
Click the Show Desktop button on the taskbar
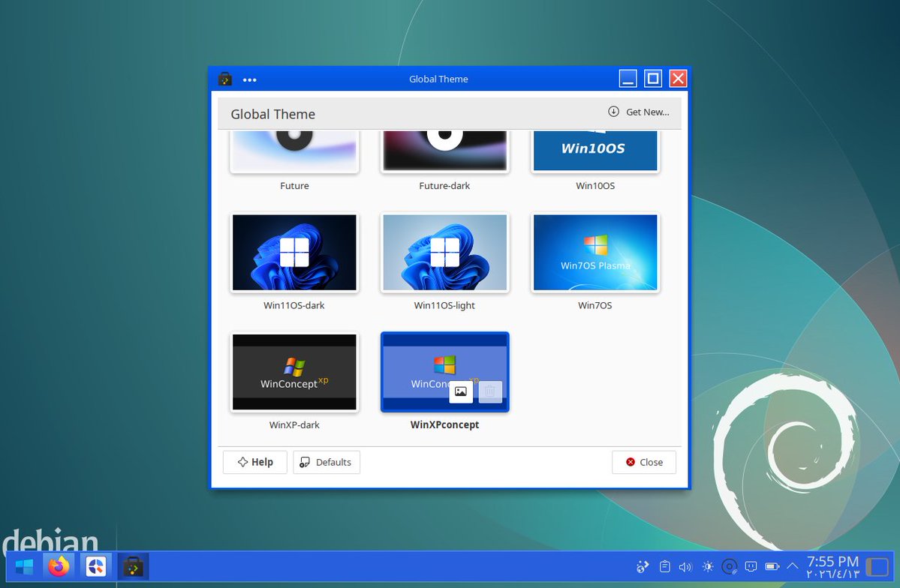pyautogui.click(x=877, y=567)
